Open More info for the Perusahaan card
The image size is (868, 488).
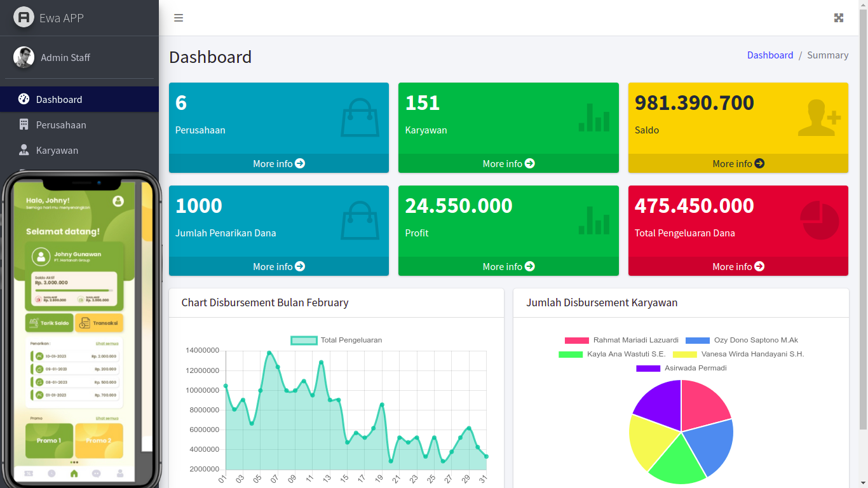coord(279,163)
